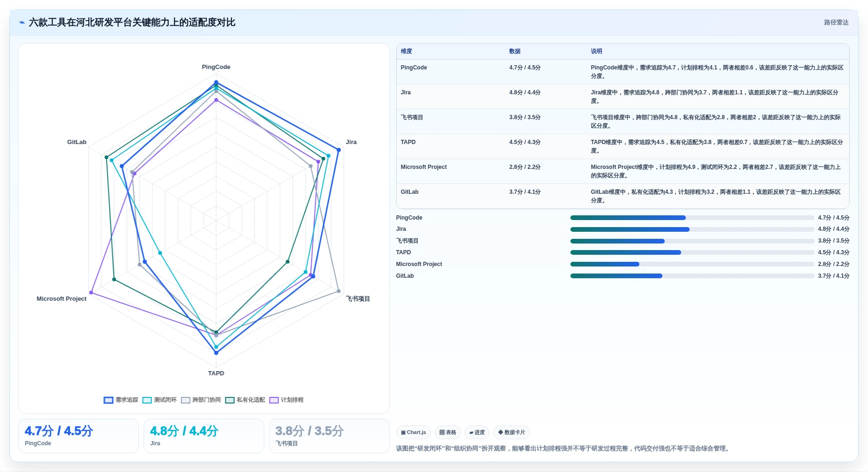Image resolution: width=868 pixels, height=472 pixels.
Task: Click the Chart.js tag chip
Action: 413,433
